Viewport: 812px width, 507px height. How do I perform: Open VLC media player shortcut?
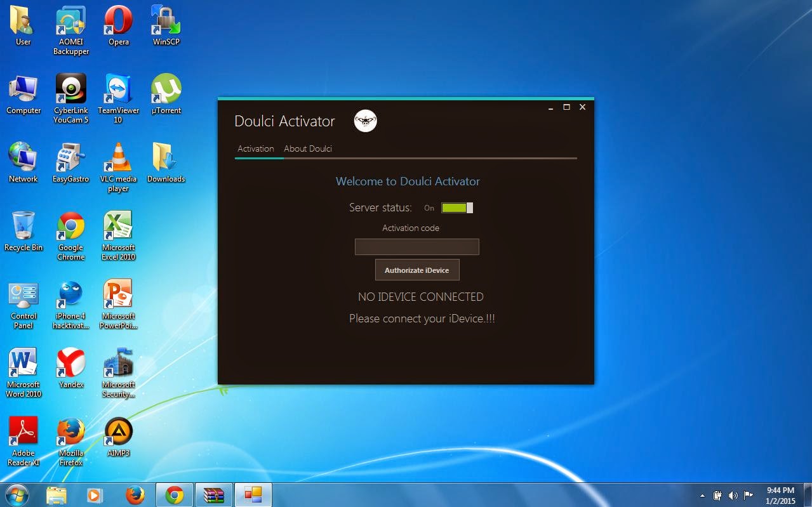pos(118,167)
